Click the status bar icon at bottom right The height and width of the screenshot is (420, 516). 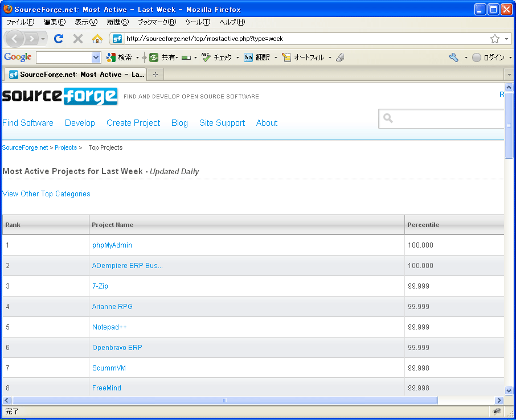(496, 411)
